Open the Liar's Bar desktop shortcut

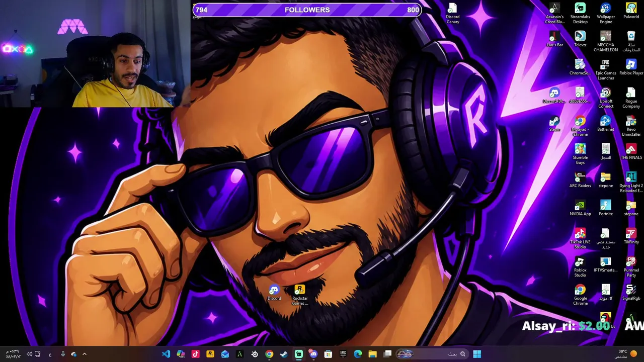click(554, 39)
